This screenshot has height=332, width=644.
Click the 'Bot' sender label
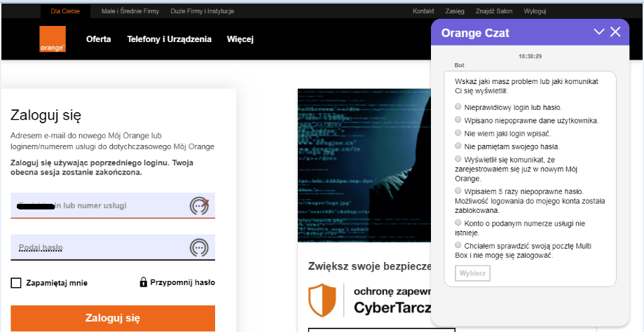pos(459,65)
